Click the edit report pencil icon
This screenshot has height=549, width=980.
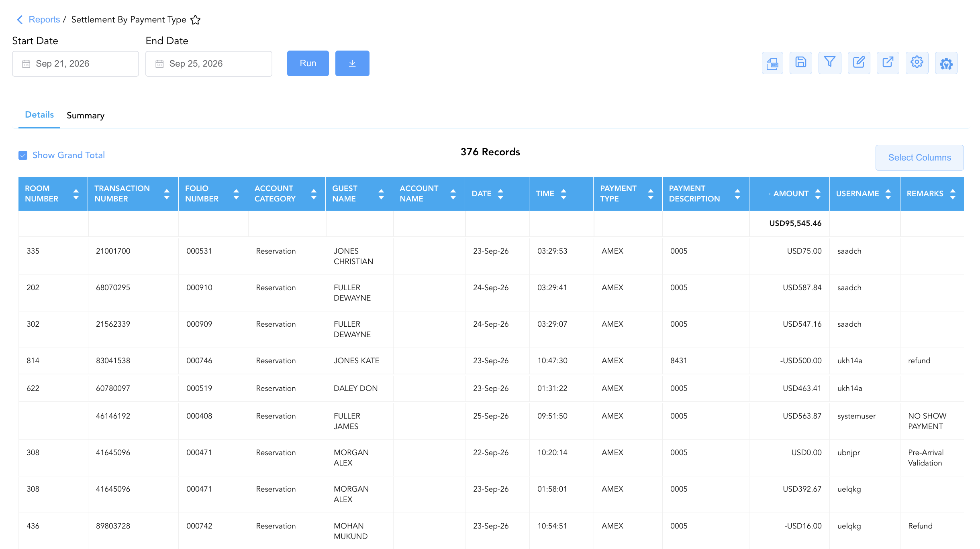click(859, 63)
